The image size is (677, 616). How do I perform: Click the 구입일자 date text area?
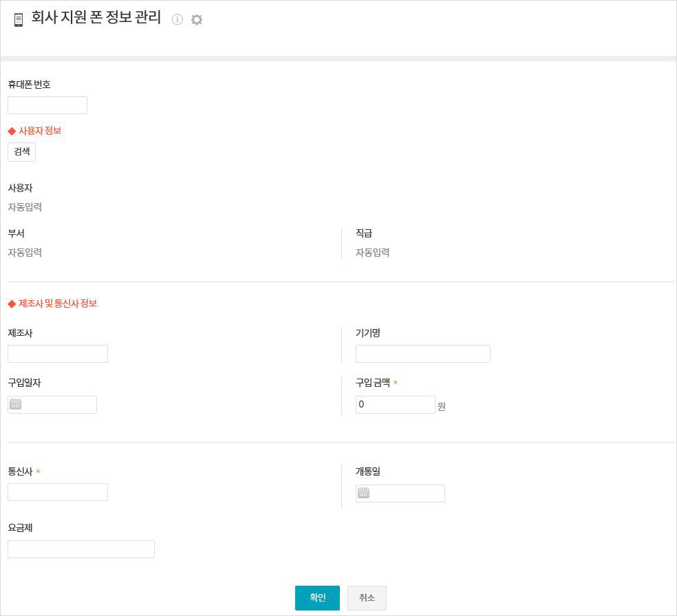pos(59,405)
